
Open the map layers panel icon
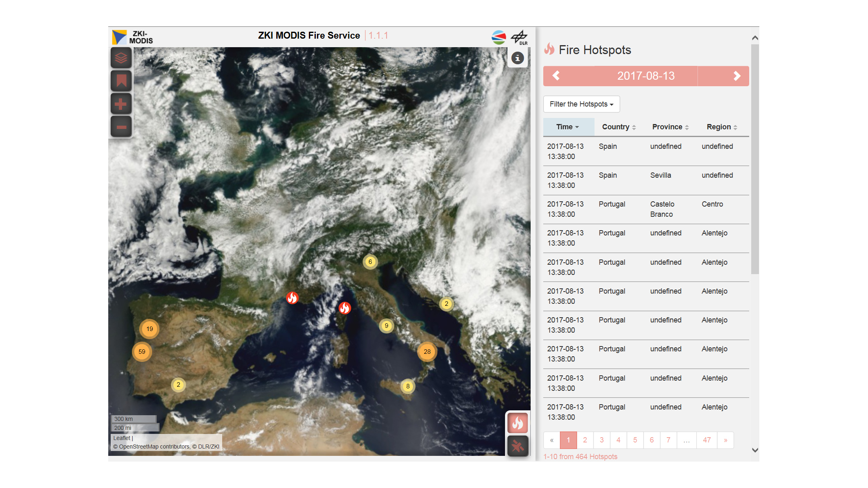[121, 58]
